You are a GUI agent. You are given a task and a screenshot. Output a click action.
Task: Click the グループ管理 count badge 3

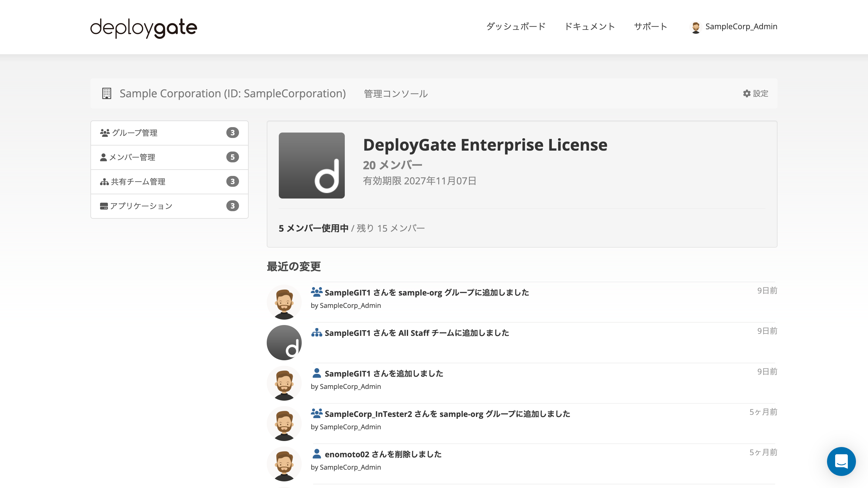(x=232, y=133)
